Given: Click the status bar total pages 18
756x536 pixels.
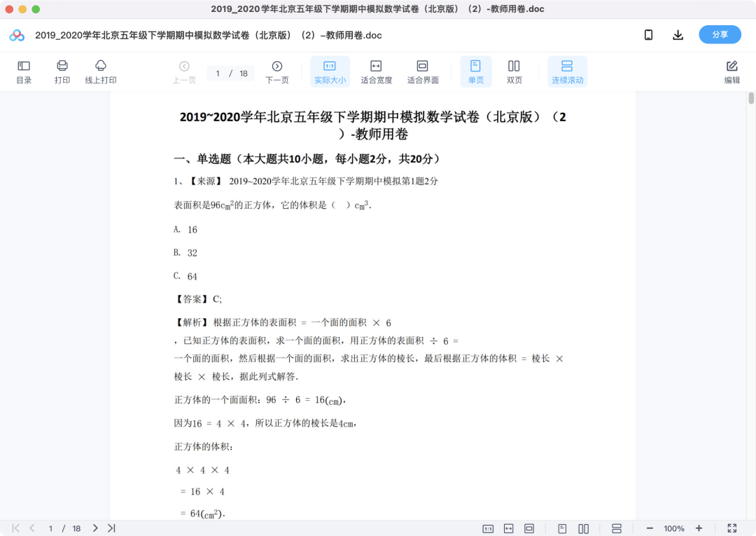Looking at the screenshot, I should [76, 529].
